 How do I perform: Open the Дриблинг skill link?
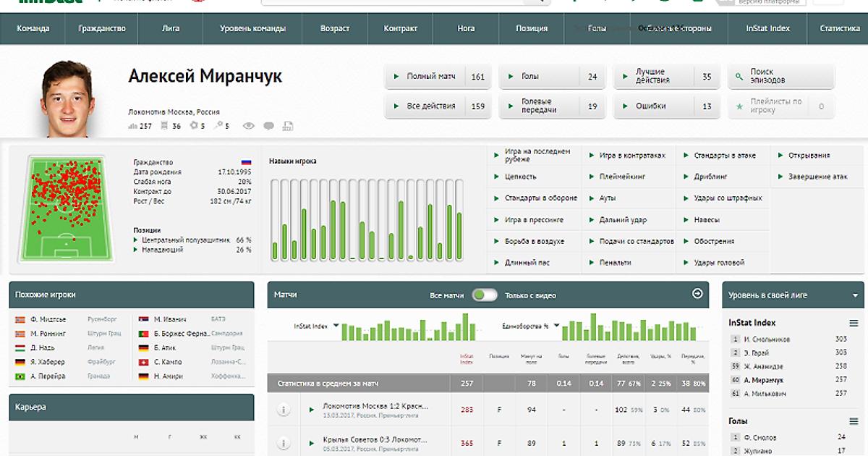click(710, 176)
